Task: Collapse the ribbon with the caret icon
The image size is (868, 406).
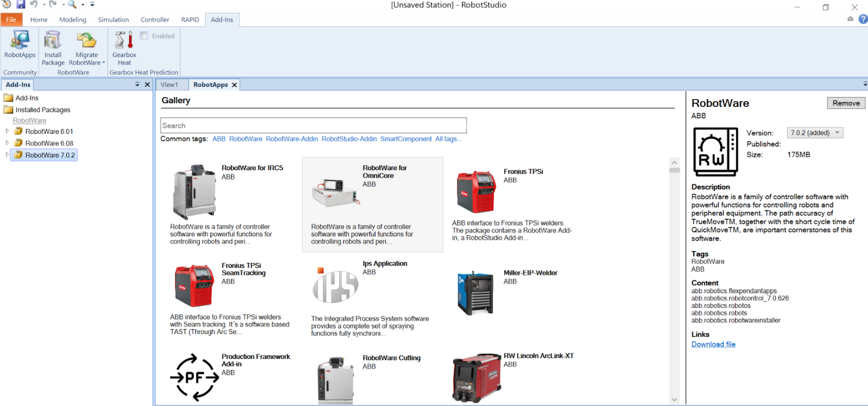Action: pyautogui.click(x=850, y=19)
